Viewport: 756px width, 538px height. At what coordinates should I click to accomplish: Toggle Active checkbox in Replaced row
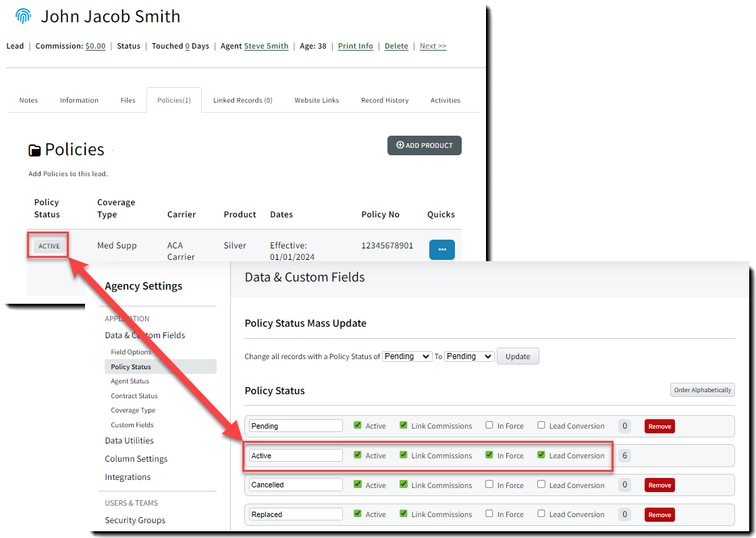pyautogui.click(x=357, y=514)
